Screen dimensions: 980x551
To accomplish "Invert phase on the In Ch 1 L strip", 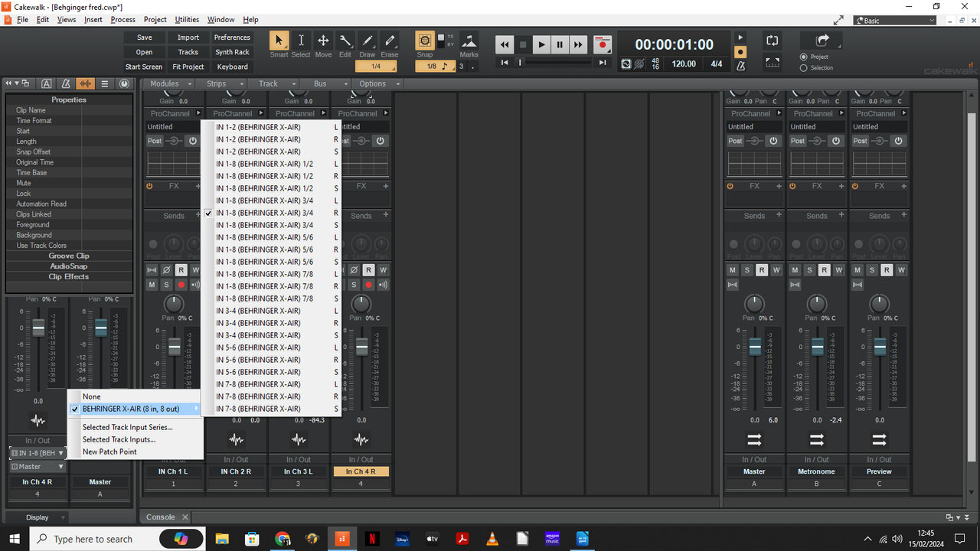I will (166, 270).
